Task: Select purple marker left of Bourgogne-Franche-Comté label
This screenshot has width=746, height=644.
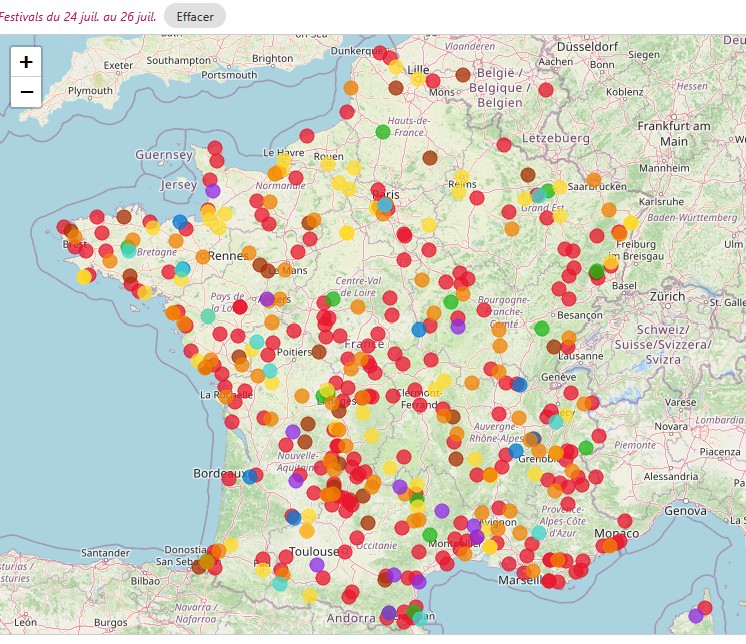Action: click(x=458, y=326)
